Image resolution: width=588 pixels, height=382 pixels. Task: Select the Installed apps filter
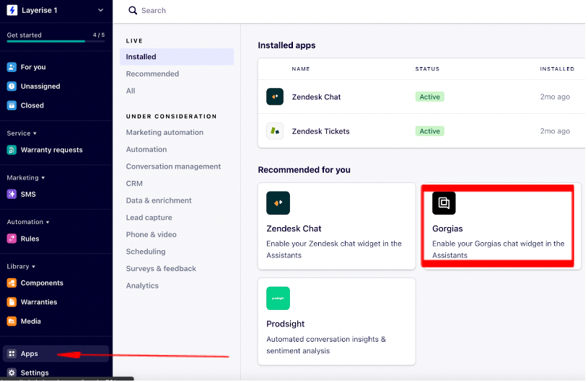[x=177, y=56]
